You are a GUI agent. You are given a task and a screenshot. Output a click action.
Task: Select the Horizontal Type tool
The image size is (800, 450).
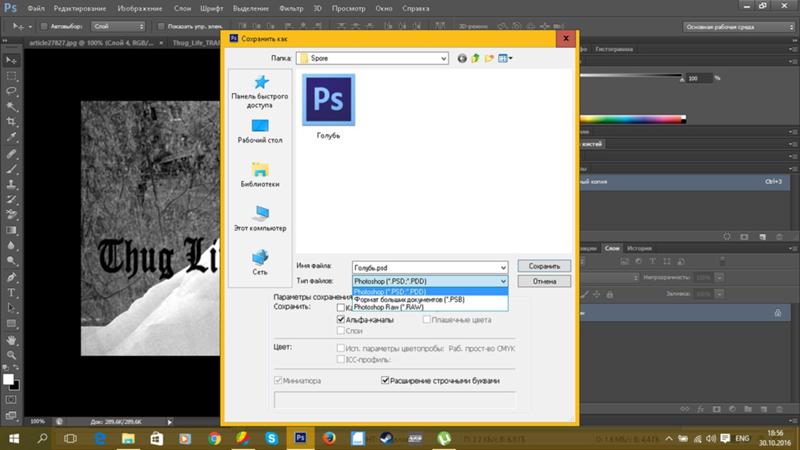pyautogui.click(x=11, y=293)
